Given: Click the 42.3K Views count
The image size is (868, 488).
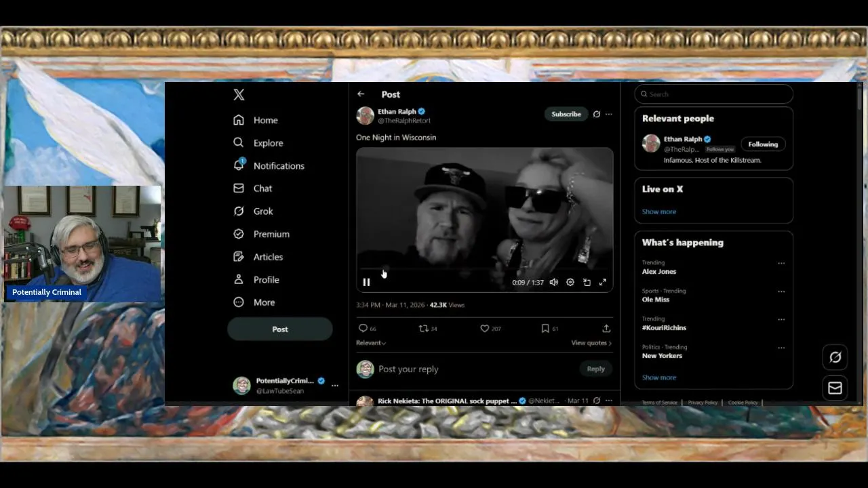Looking at the screenshot, I should 447,305.
